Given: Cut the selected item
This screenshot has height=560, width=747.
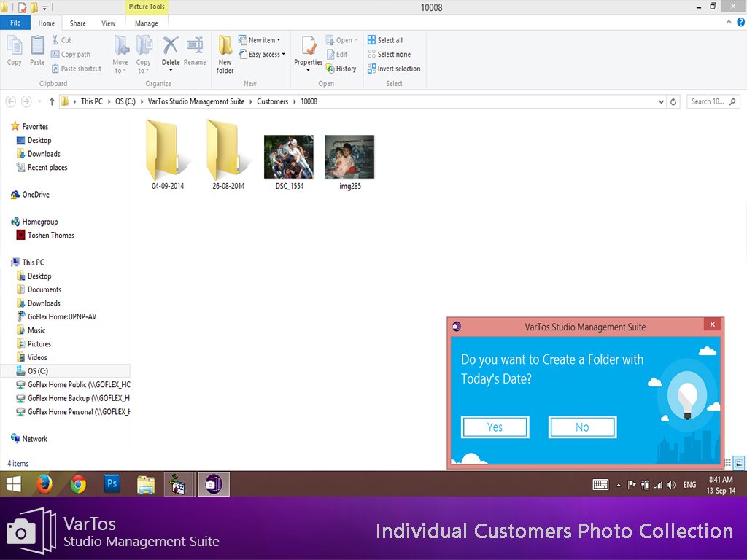Looking at the screenshot, I should 61,40.
